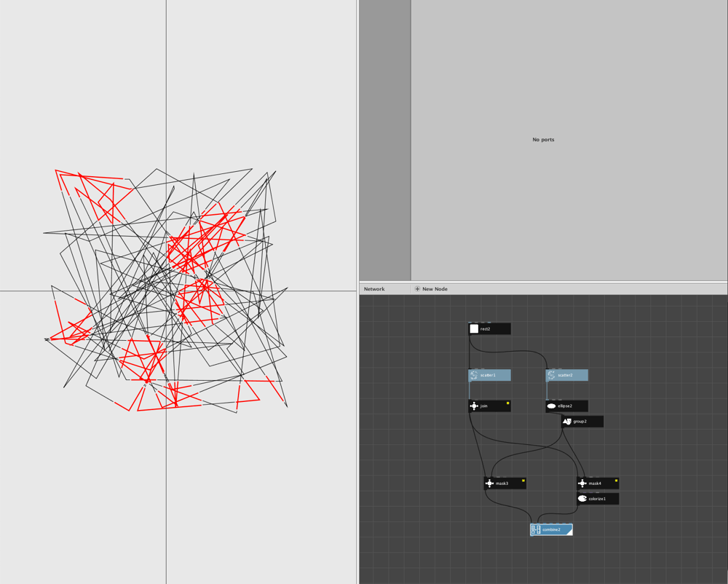The height and width of the screenshot is (584, 728).
Task: Click the "No ports" text
Action: tap(543, 139)
